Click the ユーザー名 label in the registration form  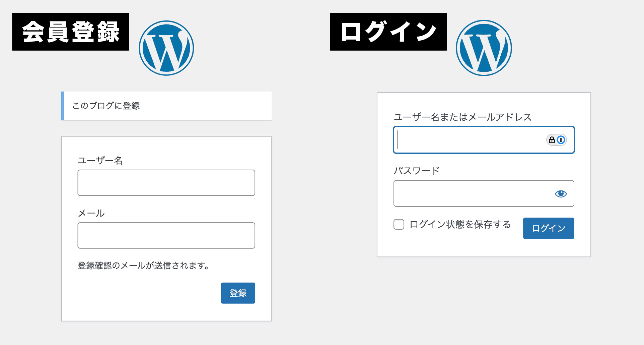100,161
